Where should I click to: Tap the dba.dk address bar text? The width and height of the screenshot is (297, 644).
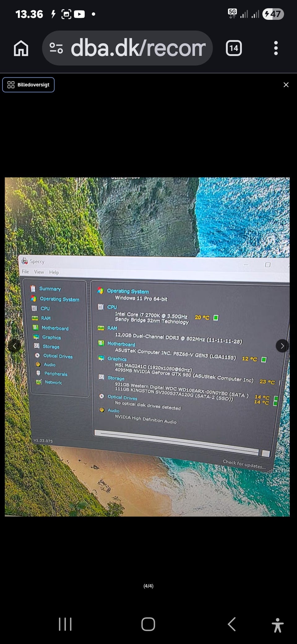click(x=138, y=48)
